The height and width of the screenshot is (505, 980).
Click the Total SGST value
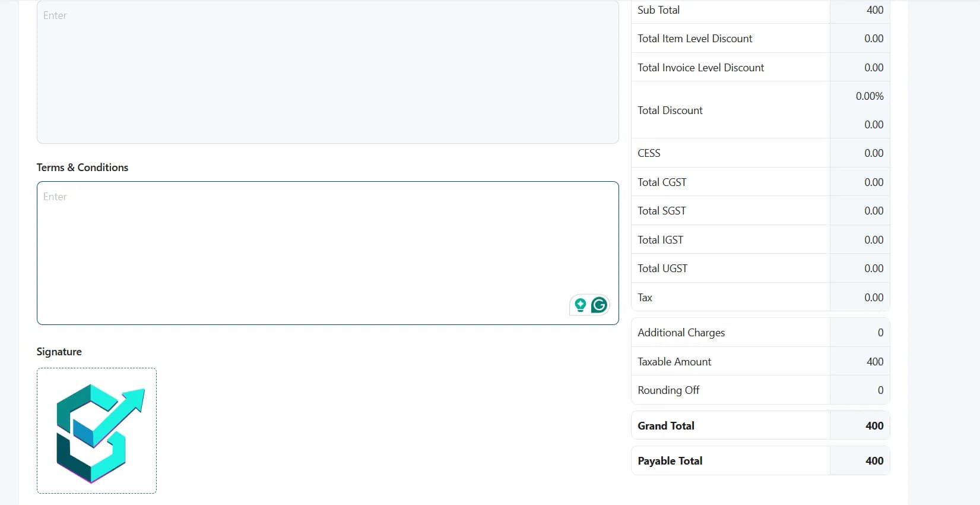pyautogui.click(x=874, y=211)
